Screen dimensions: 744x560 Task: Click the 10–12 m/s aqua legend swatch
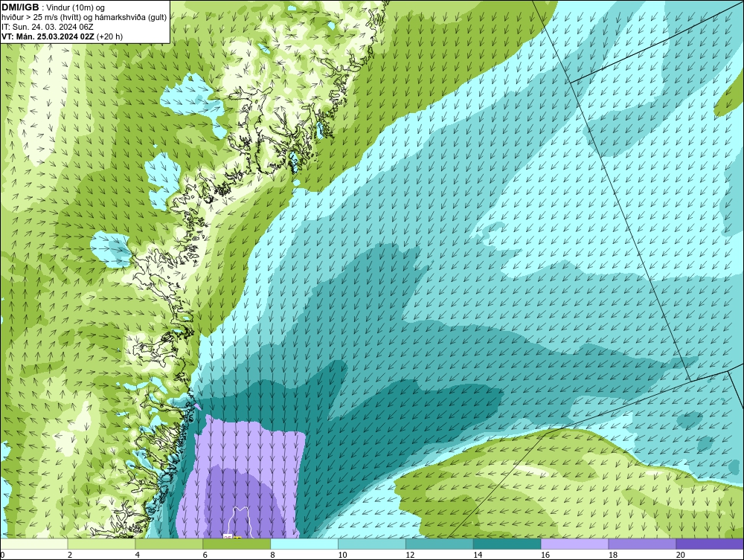pyautogui.click(x=372, y=544)
